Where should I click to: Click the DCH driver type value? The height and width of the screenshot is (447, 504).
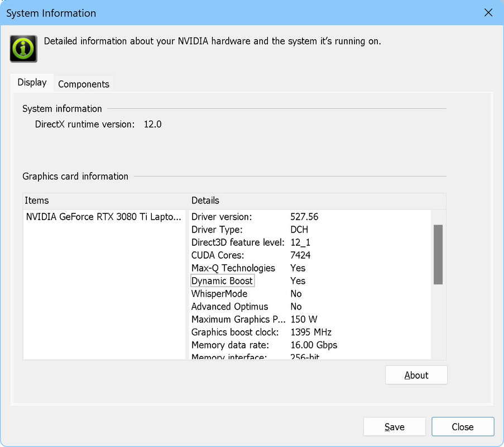(299, 230)
